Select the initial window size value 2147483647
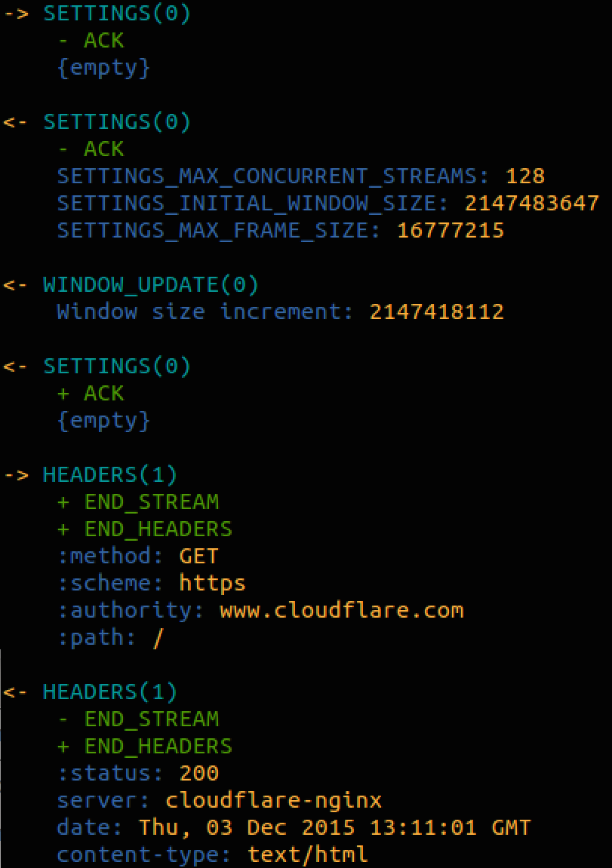 tap(532, 204)
